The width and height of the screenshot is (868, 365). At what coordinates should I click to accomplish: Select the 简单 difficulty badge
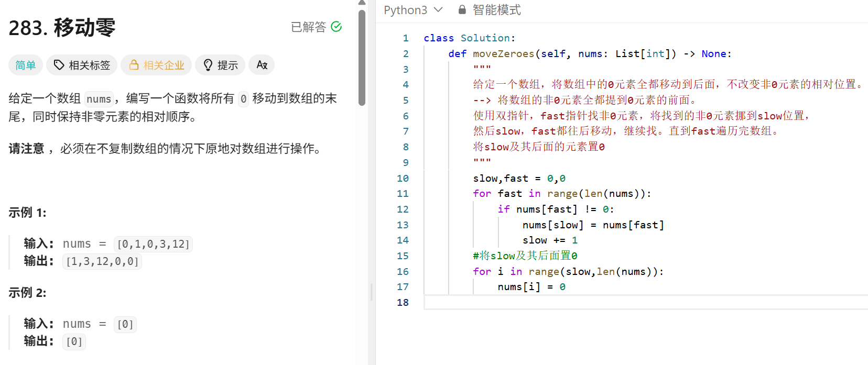click(26, 65)
